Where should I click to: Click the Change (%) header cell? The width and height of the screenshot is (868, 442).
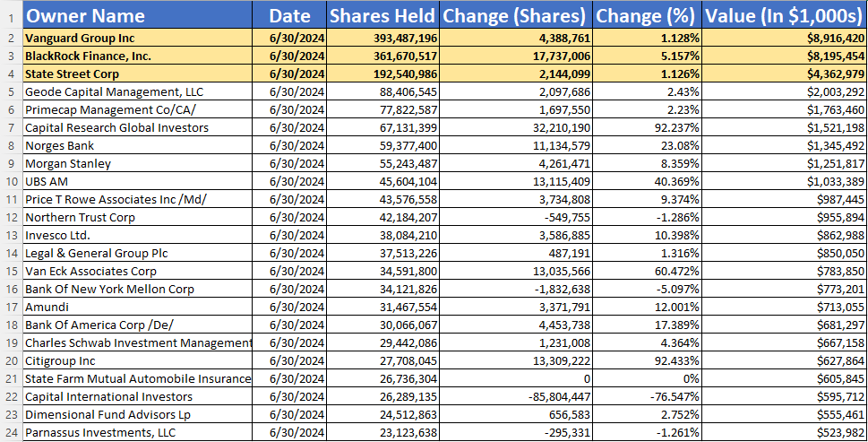click(x=648, y=15)
